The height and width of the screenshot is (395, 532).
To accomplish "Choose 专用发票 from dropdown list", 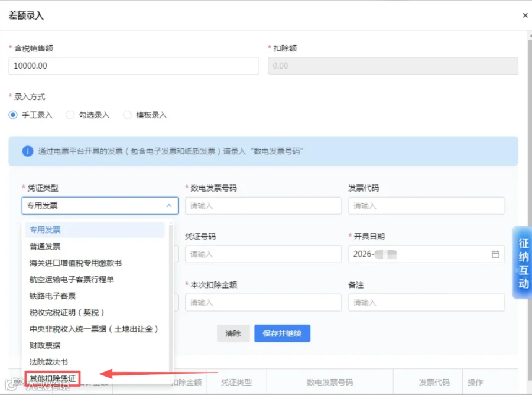I will point(95,230).
